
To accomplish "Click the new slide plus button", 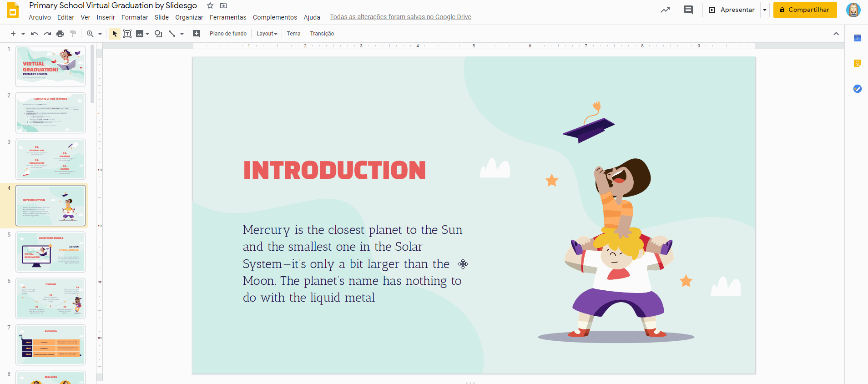I will tap(13, 34).
